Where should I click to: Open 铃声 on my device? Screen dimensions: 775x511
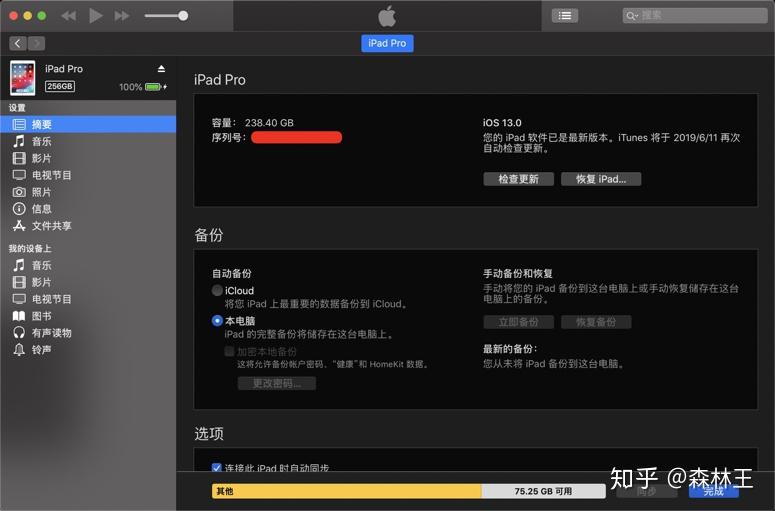click(88, 349)
